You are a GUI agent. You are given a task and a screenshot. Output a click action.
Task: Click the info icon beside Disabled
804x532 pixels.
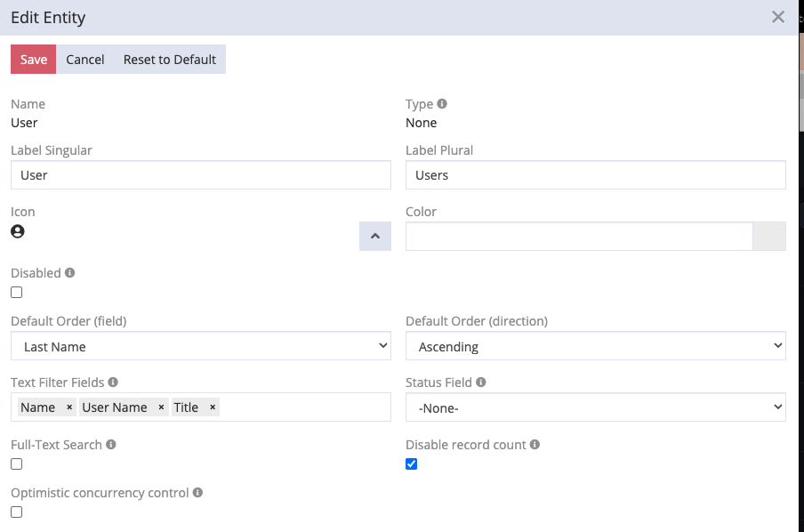click(x=69, y=272)
